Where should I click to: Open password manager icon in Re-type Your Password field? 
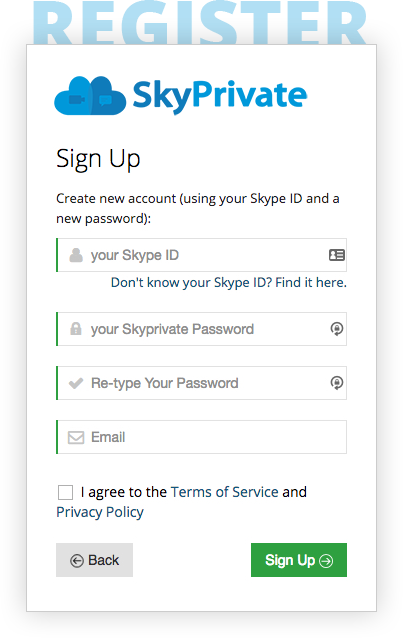337,383
